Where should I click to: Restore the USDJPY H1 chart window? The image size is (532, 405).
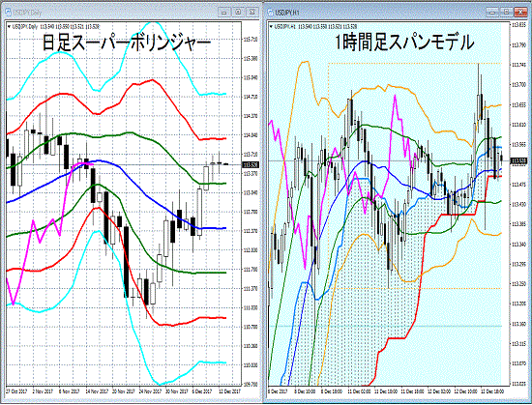(506, 13)
